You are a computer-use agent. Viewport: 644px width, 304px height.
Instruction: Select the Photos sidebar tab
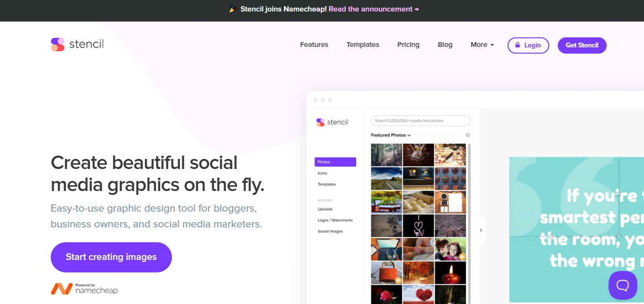pyautogui.click(x=335, y=162)
